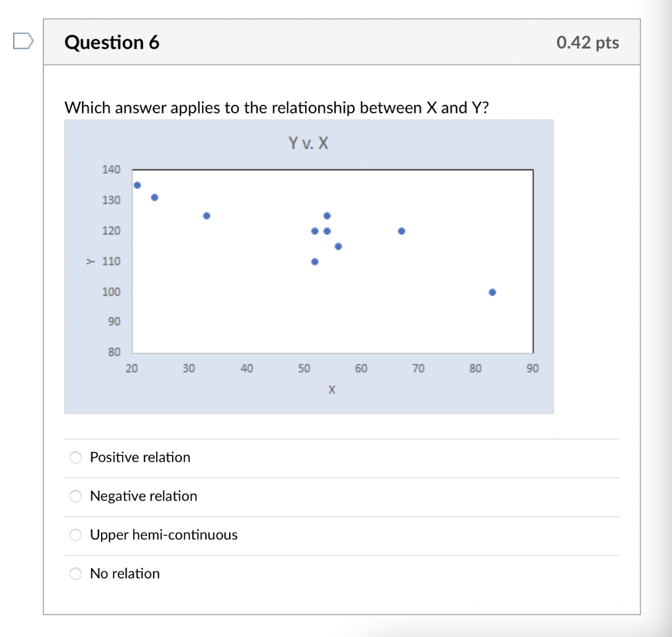The height and width of the screenshot is (637, 672).
Task: Click the Y v. X chart title
Action: click(x=309, y=143)
